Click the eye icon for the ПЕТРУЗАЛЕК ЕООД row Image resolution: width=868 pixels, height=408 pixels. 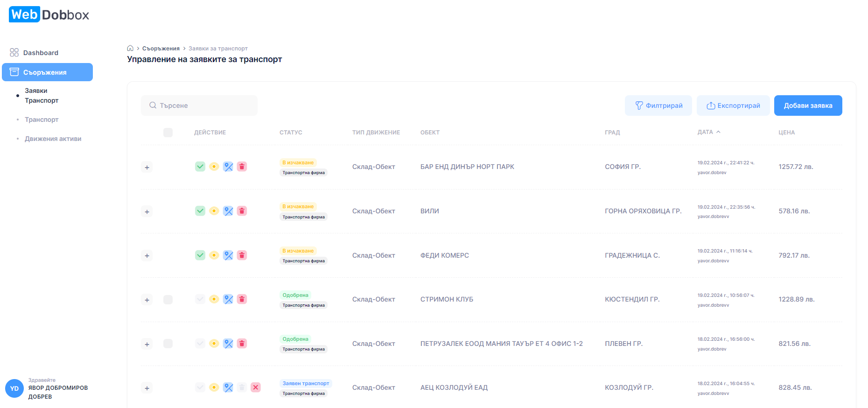(214, 344)
